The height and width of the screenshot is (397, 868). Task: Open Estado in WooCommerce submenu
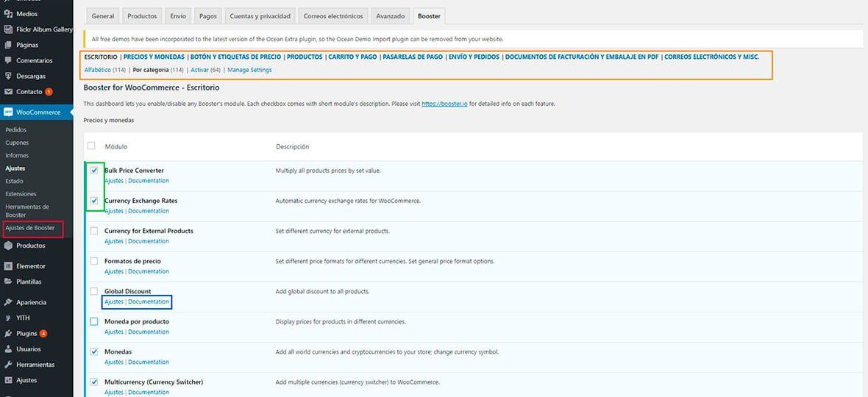pyautogui.click(x=15, y=181)
